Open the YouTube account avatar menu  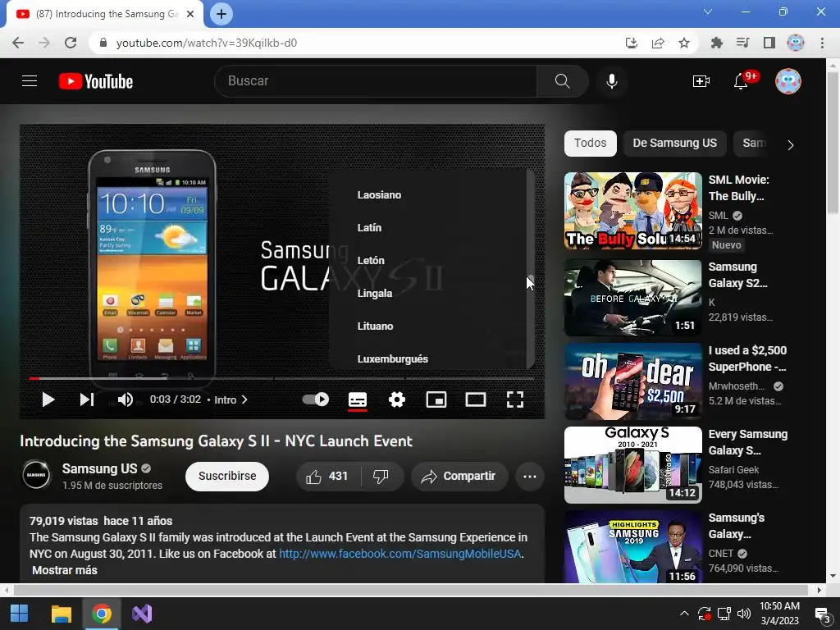click(788, 81)
